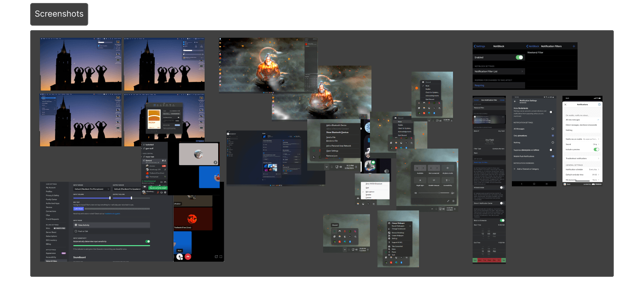This screenshot has width=644, height=307.
Task: Toggle Whitelist Mode switch in New Notification Filter
Action: pos(502,187)
